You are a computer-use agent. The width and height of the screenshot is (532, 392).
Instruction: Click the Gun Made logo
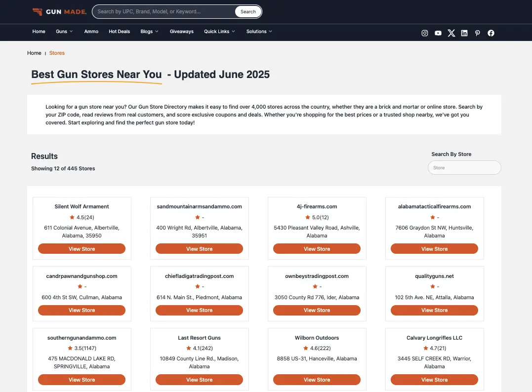click(x=59, y=11)
